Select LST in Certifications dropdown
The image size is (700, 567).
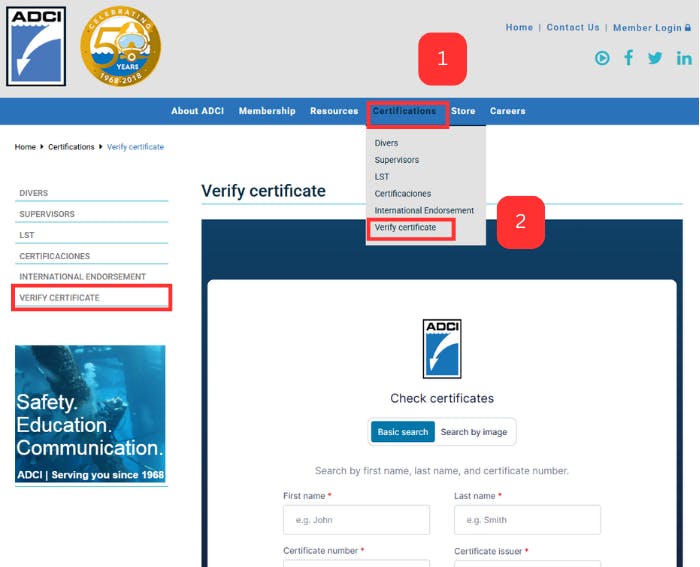[382, 177]
